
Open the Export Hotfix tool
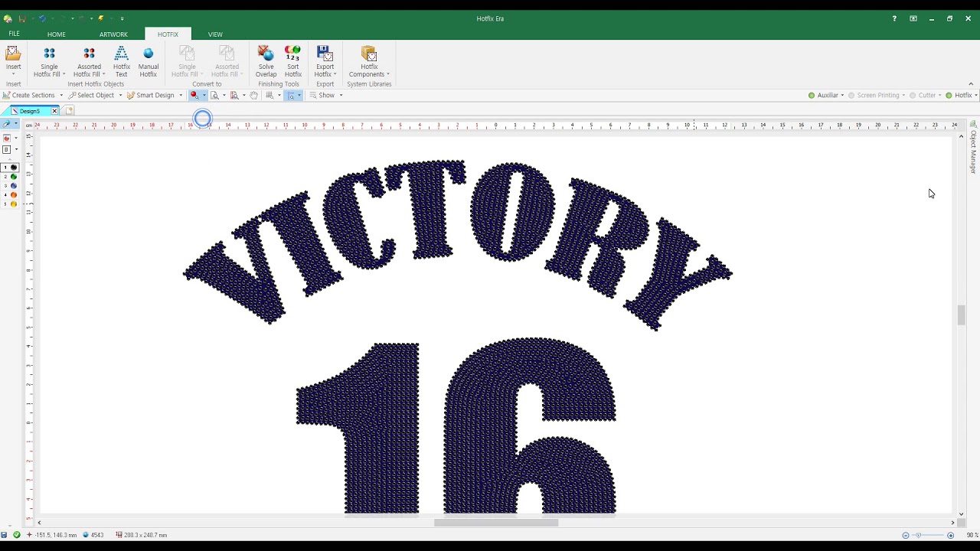point(325,61)
